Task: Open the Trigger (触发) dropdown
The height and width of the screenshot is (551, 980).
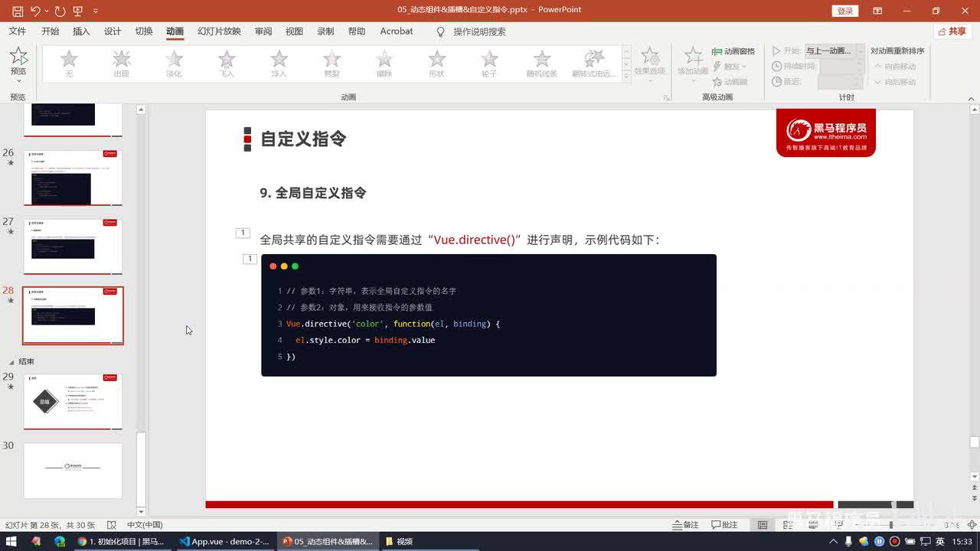Action: pyautogui.click(x=729, y=67)
